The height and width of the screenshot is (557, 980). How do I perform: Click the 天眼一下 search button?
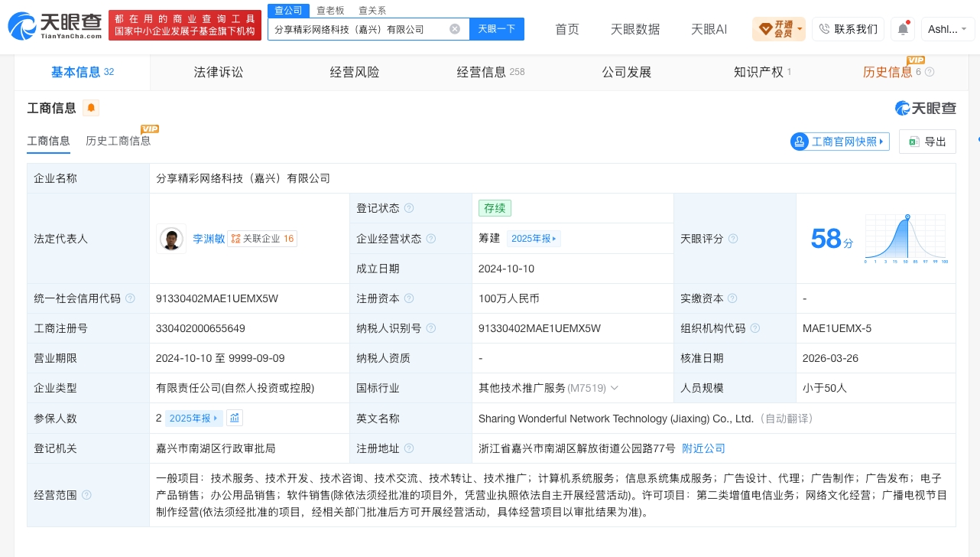tap(497, 29)
